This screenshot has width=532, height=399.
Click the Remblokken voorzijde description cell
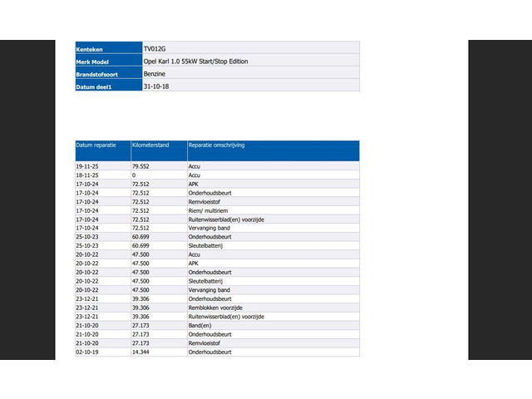pos(215,308)
